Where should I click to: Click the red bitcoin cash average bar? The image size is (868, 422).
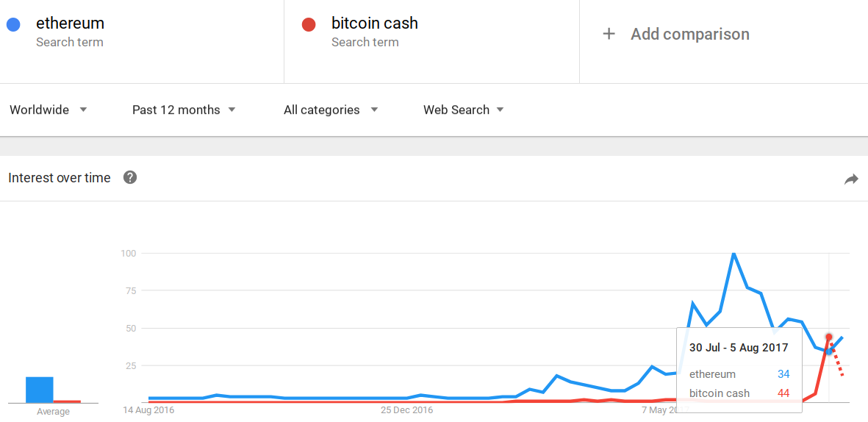[67, 401]
